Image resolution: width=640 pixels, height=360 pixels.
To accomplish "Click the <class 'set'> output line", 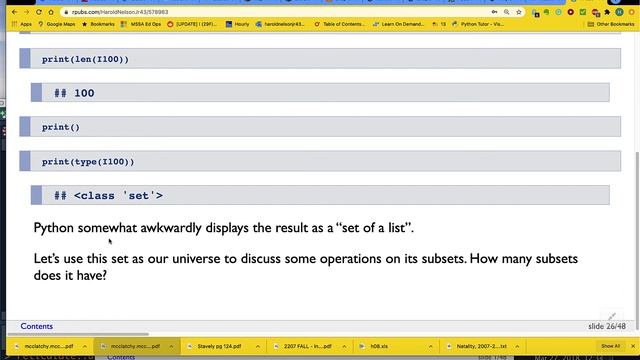I will [320, 195].
